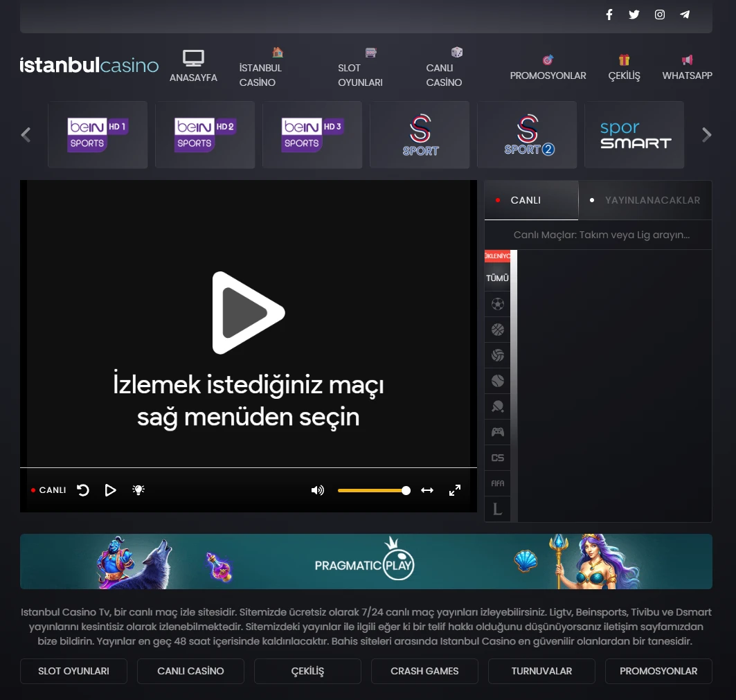Click the CANLI live indicator in player controls
Image resolution: width=736 pixels, height=700 pixels.
[x=48, y=490]
